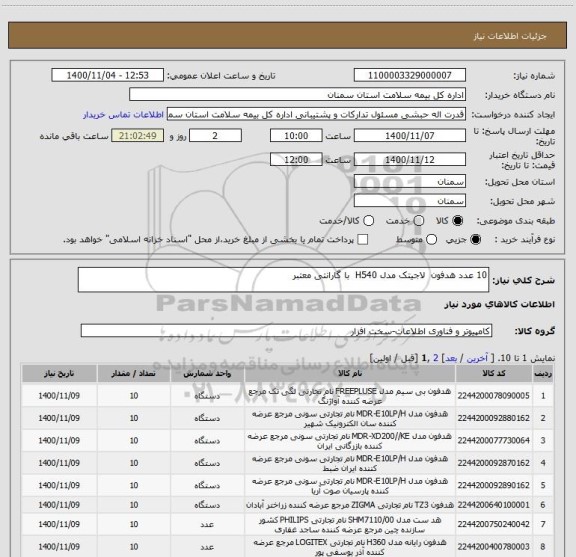Viewport: 576px width, 557px height.
Task: Click the PHILIPS SHM7110/00 headset item name
Action: pos(350,525)
